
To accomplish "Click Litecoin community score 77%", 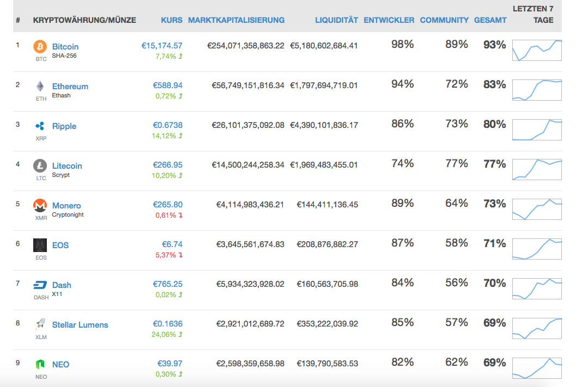I will tap(456, 163).
